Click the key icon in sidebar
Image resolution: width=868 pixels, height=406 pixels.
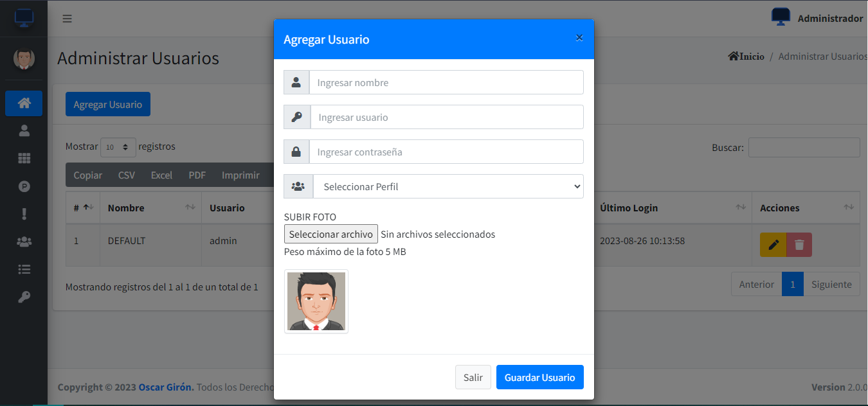pyautogui.click(x=24, y=297)
